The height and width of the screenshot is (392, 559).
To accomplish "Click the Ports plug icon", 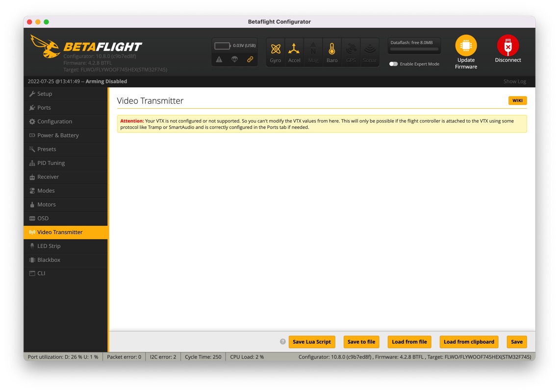I will pos(32,108).
